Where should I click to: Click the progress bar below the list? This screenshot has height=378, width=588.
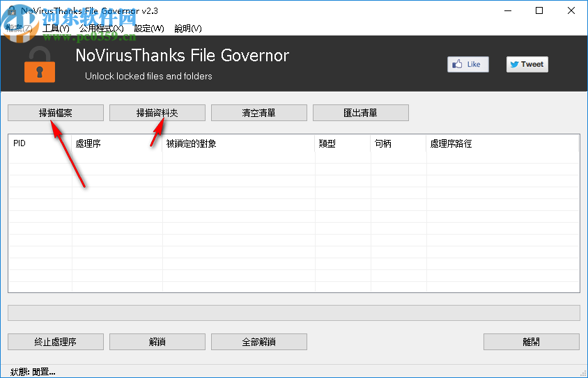294,313
